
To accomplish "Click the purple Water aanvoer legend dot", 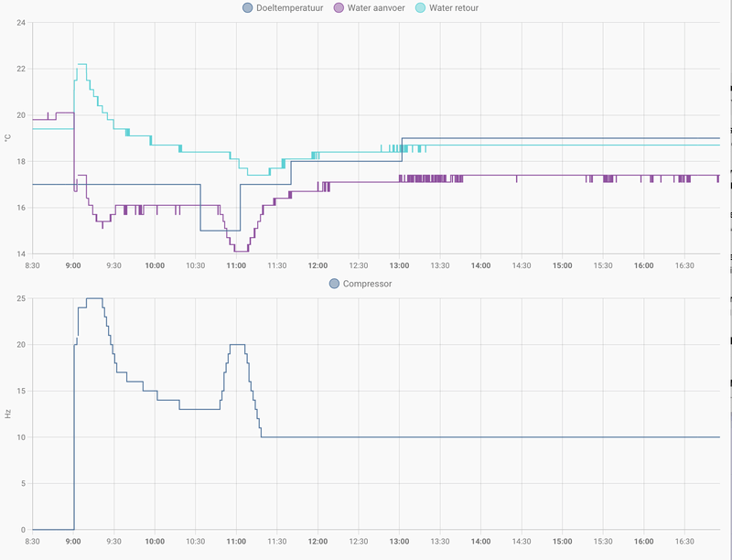I will pyautogui.click(x=339, y=8).
